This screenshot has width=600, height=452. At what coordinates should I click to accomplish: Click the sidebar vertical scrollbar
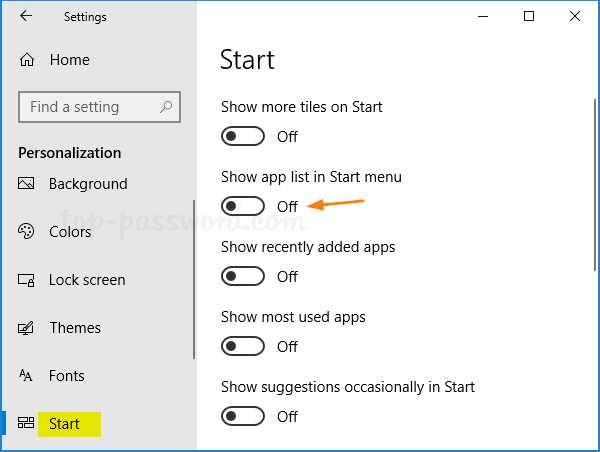click(x=193, y=280)
